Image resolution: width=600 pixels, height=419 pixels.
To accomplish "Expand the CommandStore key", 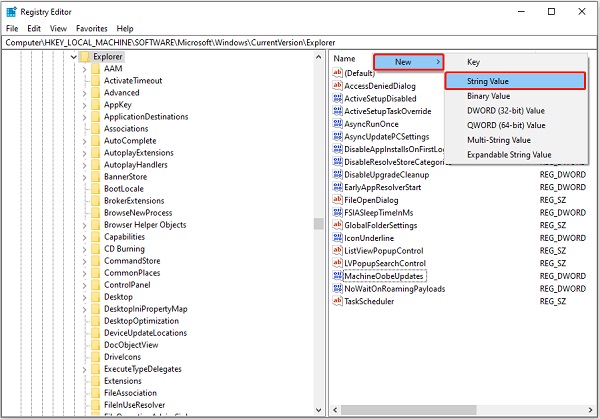I will coord(84,261).
